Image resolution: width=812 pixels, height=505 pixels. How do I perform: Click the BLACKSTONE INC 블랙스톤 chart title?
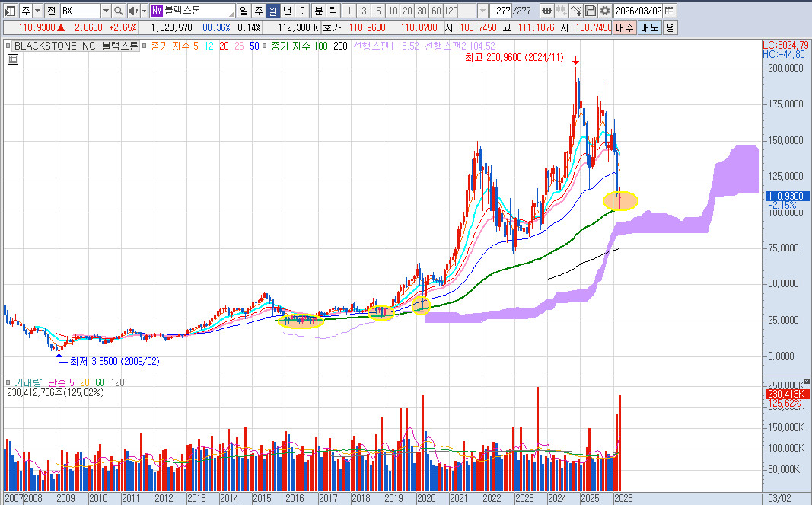point(75,46)
